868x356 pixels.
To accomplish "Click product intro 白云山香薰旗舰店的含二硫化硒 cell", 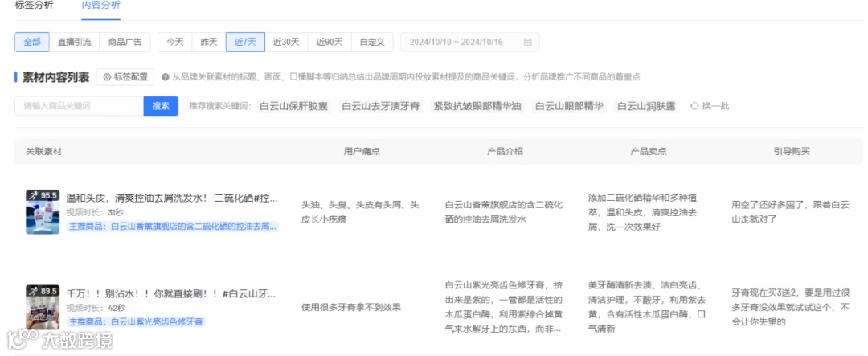I will pos(504,212).
